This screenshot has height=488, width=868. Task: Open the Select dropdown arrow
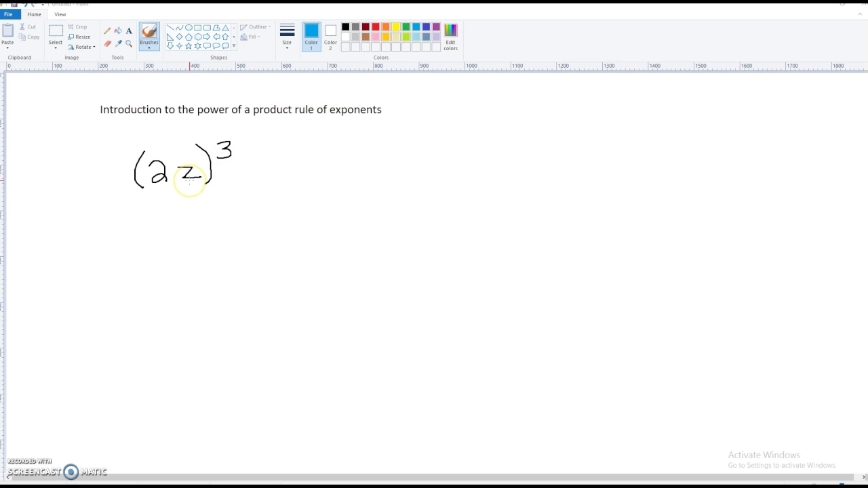click(56, 47)
